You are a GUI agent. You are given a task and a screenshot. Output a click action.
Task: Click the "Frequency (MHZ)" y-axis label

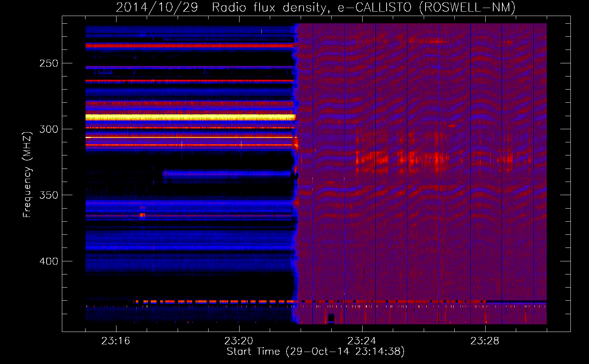pyautogui.click(x=27, y=174)
